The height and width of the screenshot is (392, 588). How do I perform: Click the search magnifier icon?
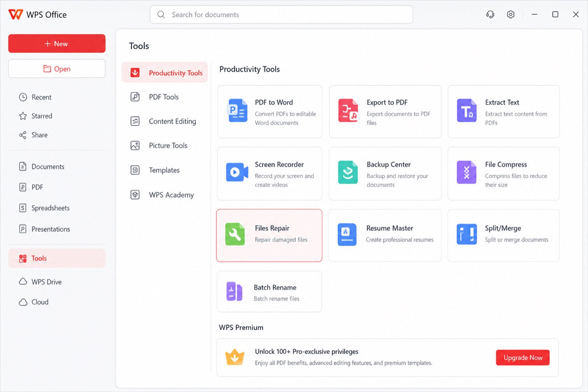pyautogui.click(x=161, y=15)
